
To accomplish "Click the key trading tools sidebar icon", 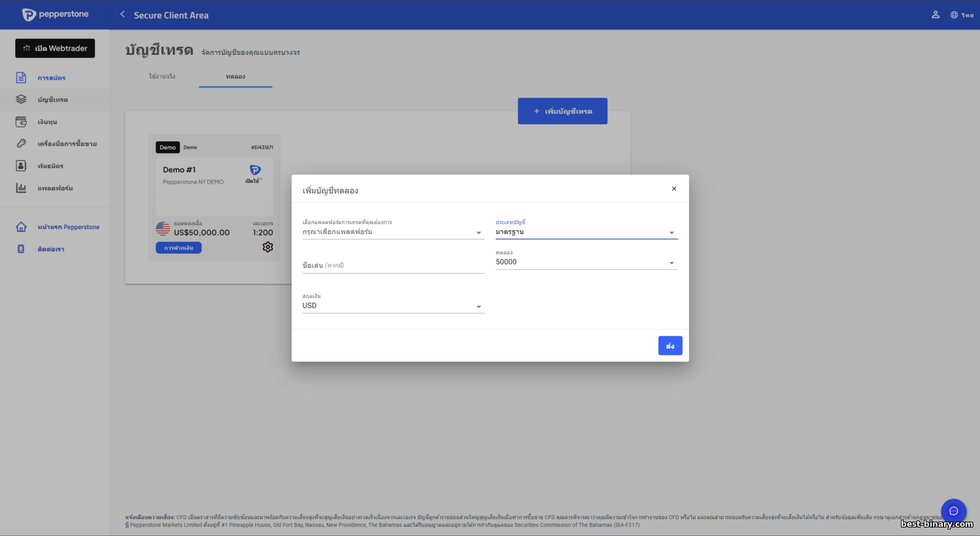I will point(22,144).
